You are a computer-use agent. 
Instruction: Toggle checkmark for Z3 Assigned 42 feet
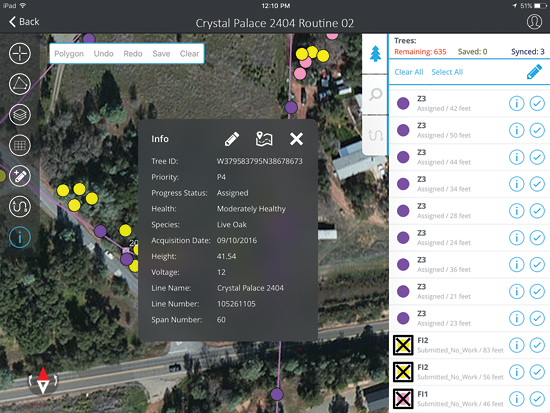coord(537,104)
